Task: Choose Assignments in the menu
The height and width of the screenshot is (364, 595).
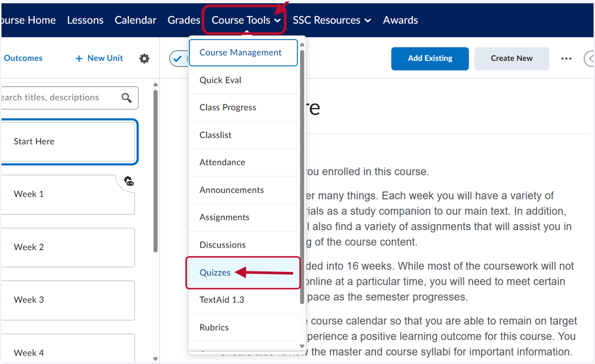Action: [x=243, y=217]
